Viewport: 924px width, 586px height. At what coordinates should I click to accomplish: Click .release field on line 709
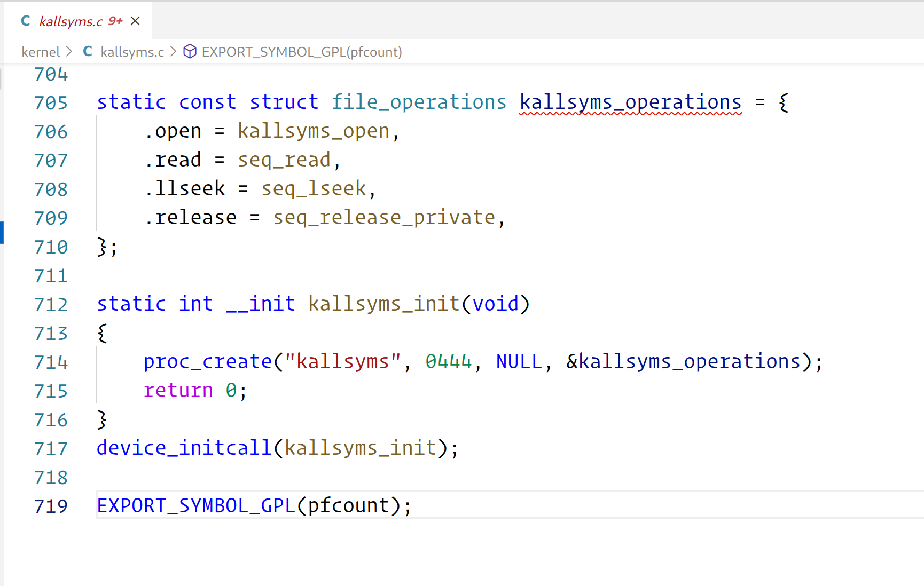coord(190,217)
